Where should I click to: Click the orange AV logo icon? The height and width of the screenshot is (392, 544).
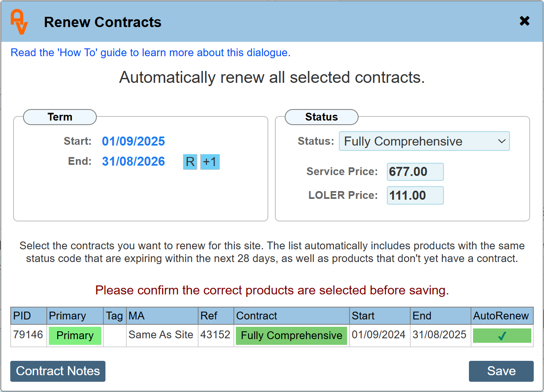(19, 22)
